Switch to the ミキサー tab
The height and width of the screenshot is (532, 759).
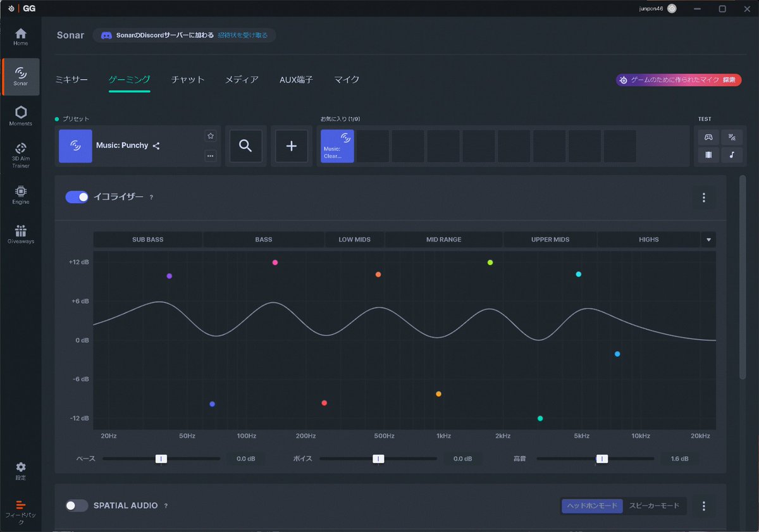pos(71,80)
